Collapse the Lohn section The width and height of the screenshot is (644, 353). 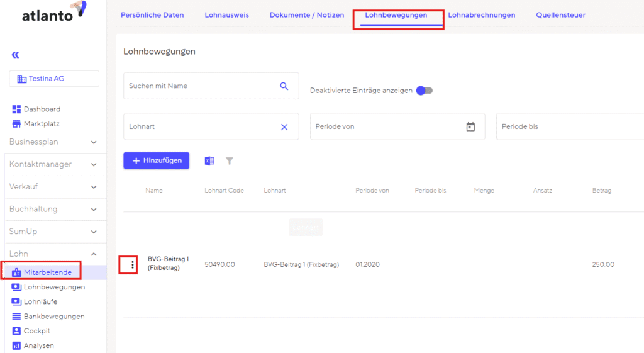94,254
